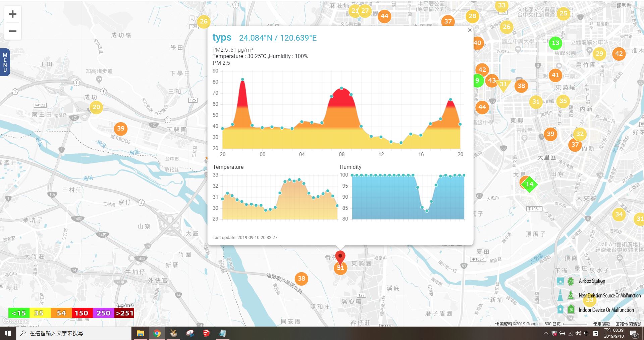Select the orange station marker 38 near 福爾摩沙高速公路

(x=302, y=278)
